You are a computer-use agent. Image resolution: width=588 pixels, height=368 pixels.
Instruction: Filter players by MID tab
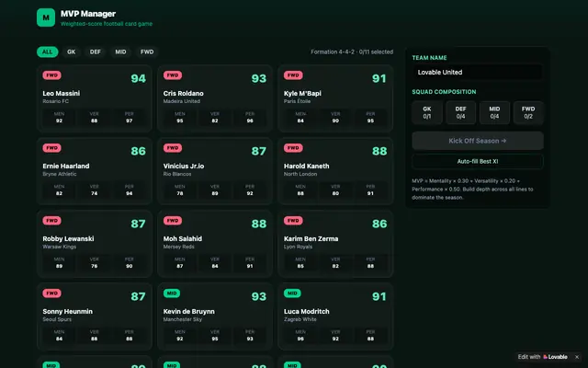click(x=120, y=52)
